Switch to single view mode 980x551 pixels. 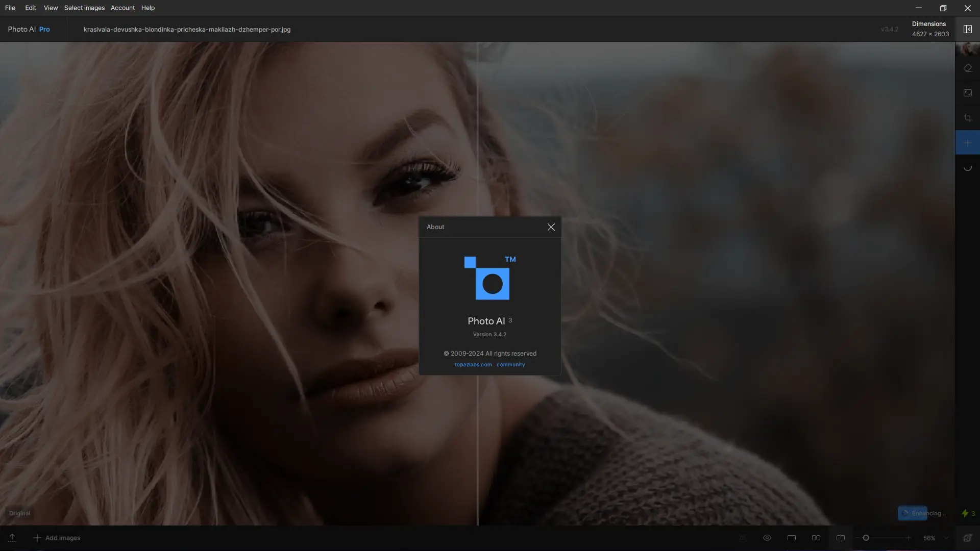coord(791,538)
